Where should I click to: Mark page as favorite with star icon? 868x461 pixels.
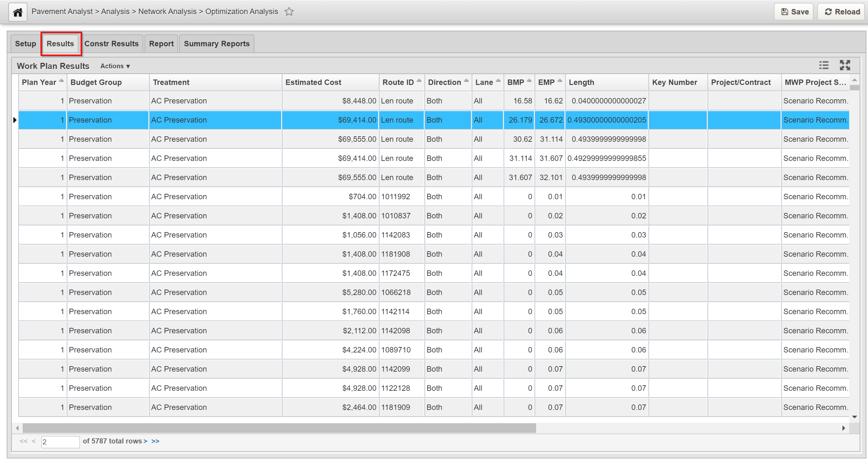tap(289, 12)
